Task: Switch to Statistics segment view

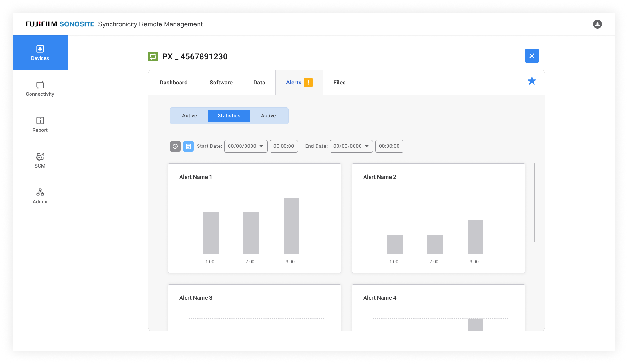Action: [229, 116]
